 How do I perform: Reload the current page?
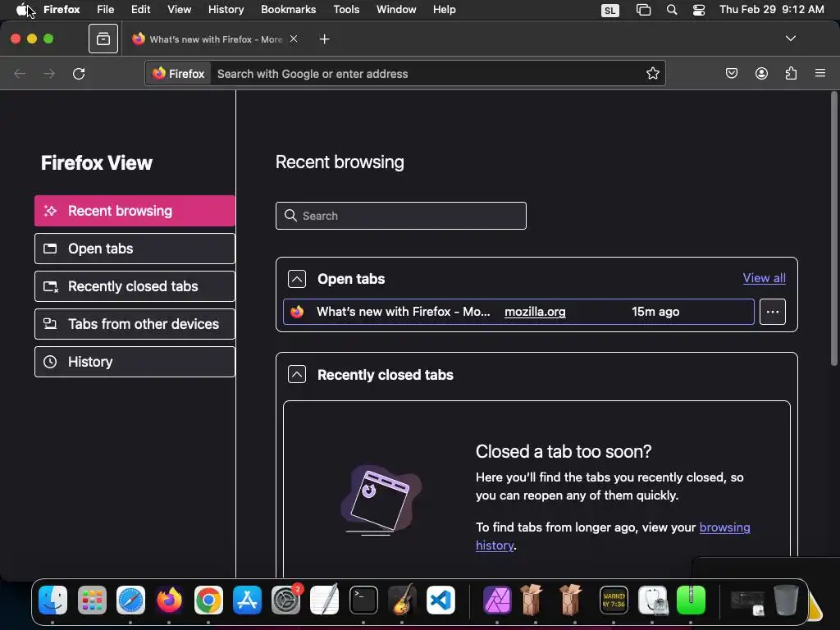[x=79, y=73]
